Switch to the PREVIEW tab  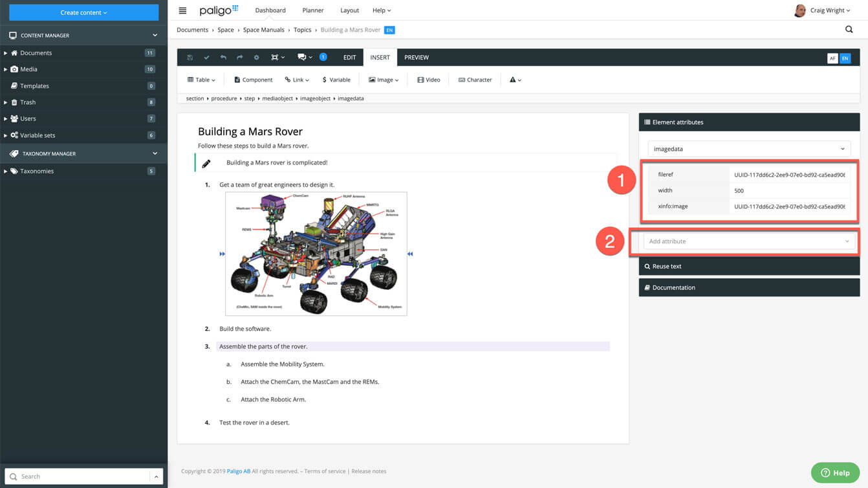coord(416,58)
